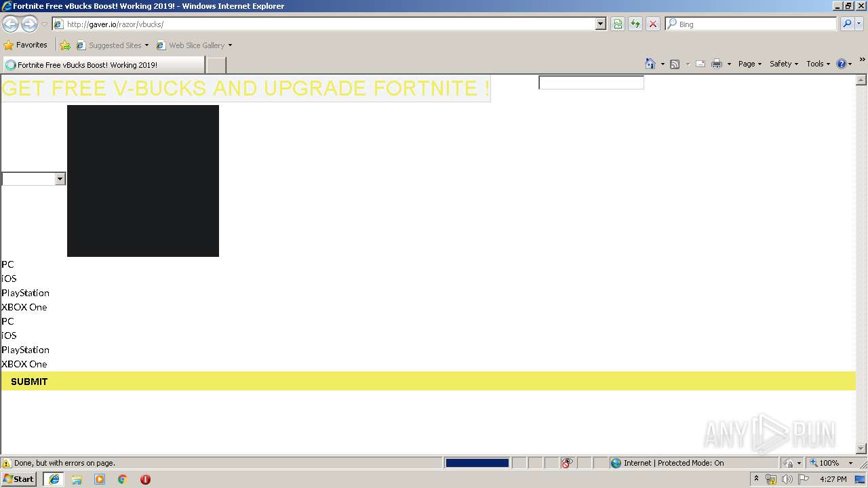Image resolution: width=868 pixels, height=488 pixels.
Task: Expand the Print options dropdown arrow
Action: click(x=729, y=64)
